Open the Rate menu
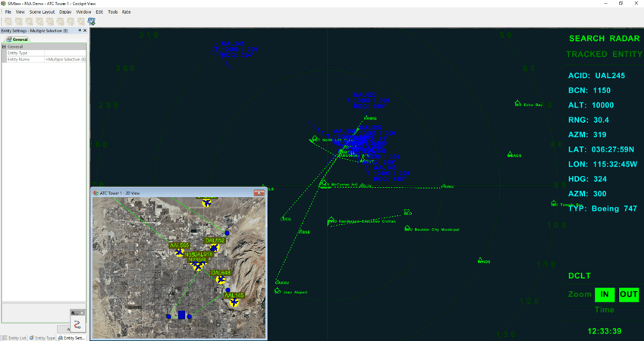The width and height of the screenshot is (644, 341). tap(126, 12)
